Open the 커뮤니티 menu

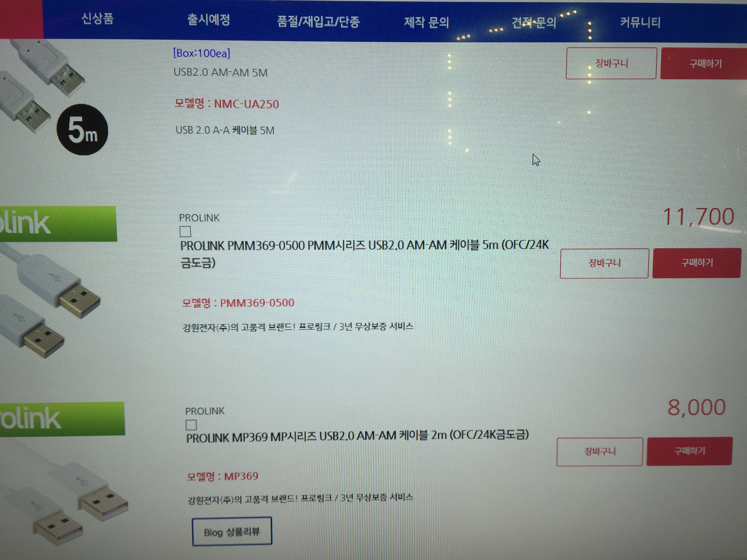click(640, 23)
